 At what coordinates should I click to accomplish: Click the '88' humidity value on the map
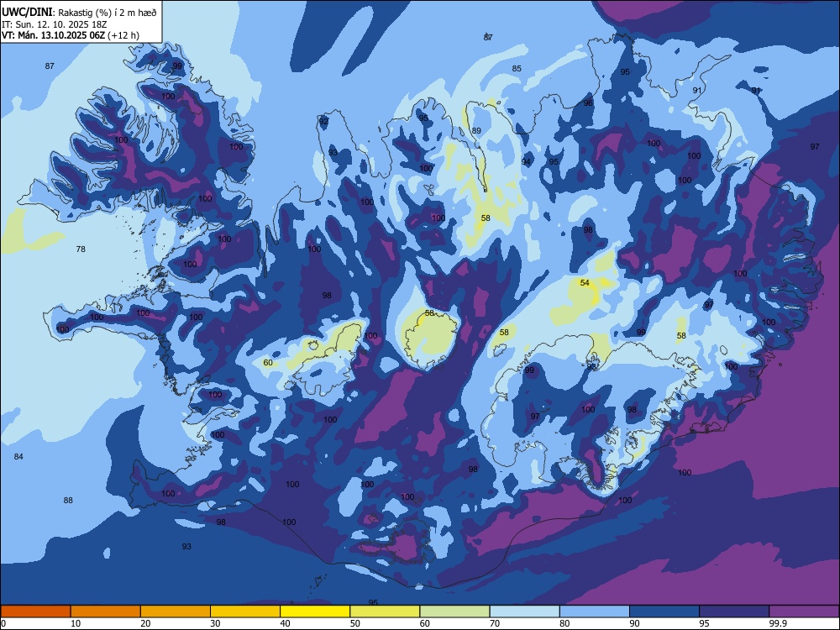68,501
